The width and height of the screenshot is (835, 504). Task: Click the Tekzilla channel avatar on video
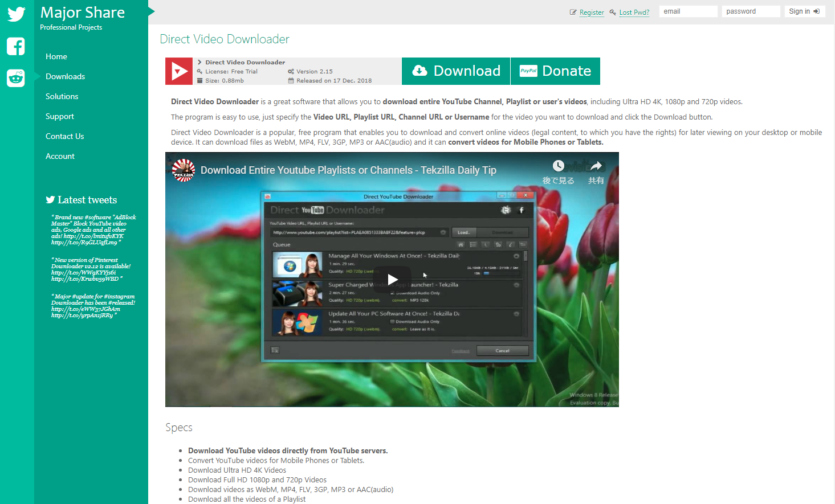click(184, 170)
